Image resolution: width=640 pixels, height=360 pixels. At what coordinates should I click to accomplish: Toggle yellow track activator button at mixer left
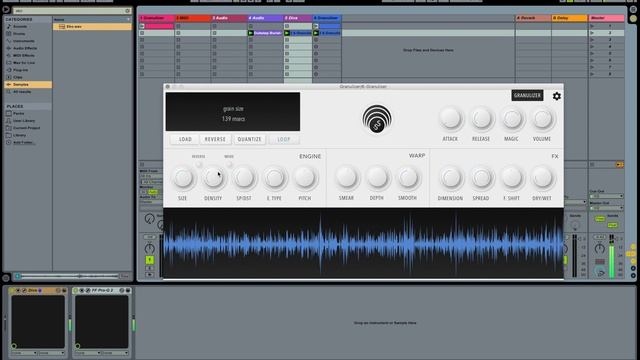click(x=150, y=260)
